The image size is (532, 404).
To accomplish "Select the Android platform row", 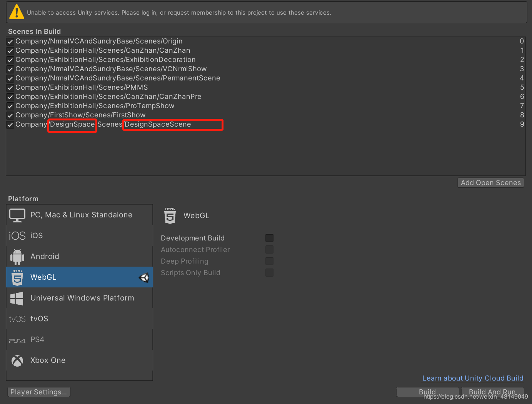I will 80,257.
